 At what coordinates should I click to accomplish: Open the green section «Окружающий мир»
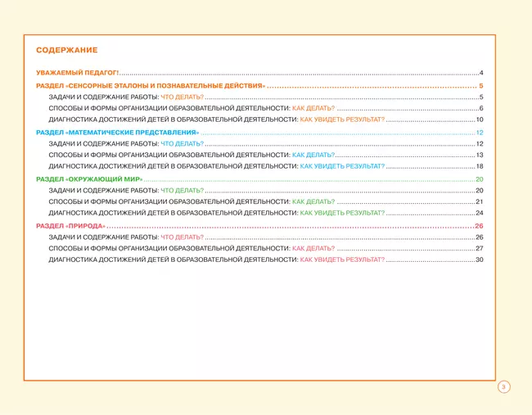[89, 178]
